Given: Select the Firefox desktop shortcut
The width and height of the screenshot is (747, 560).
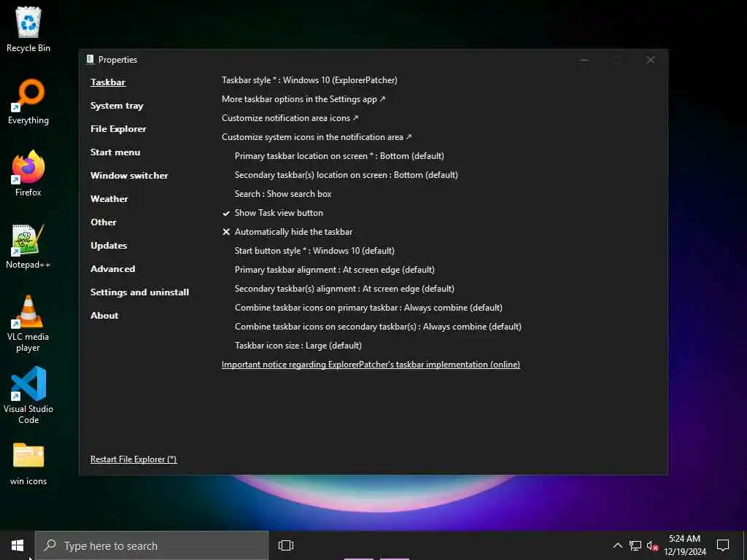Looking at the screenshot, I should pos(28,174).
